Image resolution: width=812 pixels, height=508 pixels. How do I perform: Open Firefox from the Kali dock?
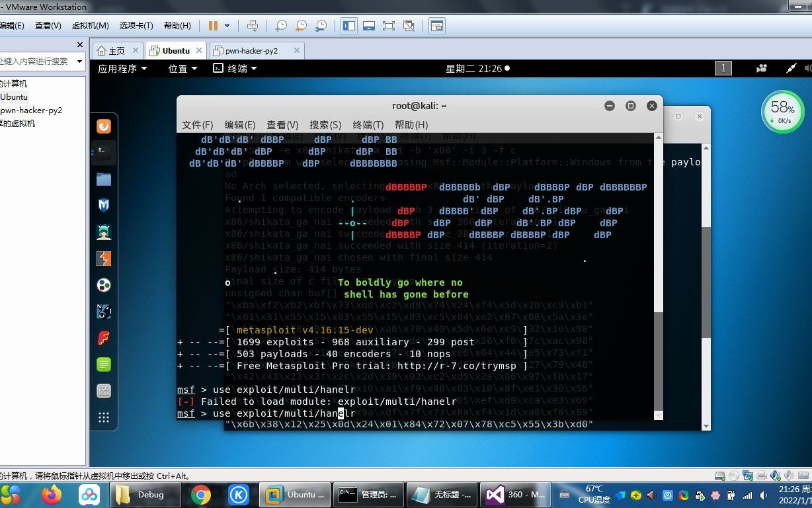click(104, 126)
